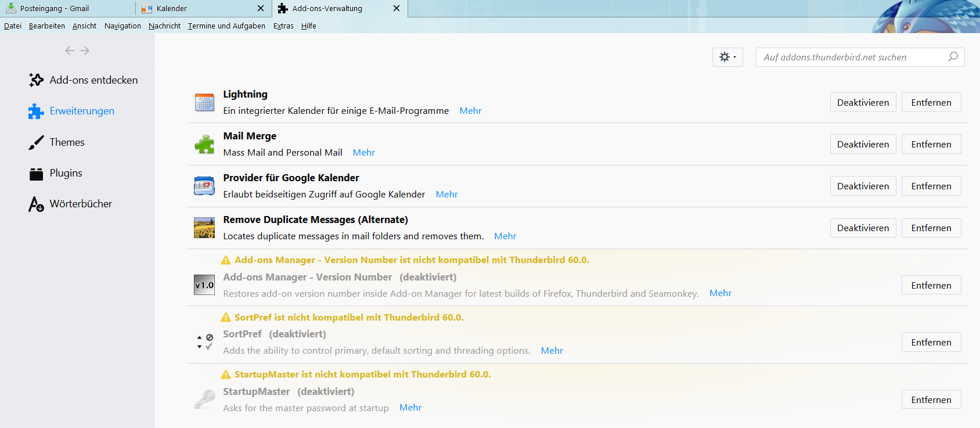Deactivate the Mail Merge extension

pyautogui.click(x=863, y=144)
